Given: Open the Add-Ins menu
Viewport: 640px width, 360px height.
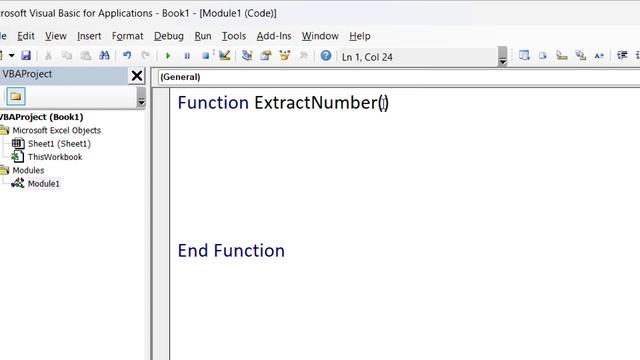Looking at the screenshot, I should (274, 36).
